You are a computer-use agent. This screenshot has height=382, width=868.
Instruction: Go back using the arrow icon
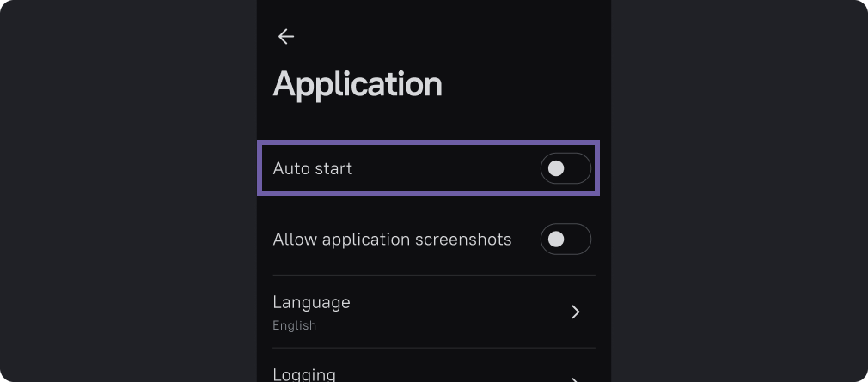tap(286, 36)
